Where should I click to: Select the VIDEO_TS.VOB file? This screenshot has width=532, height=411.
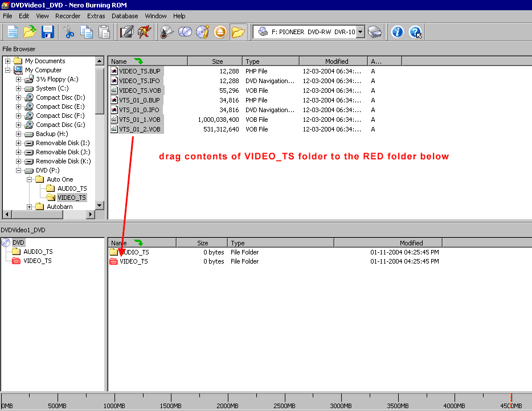[140, 91]
